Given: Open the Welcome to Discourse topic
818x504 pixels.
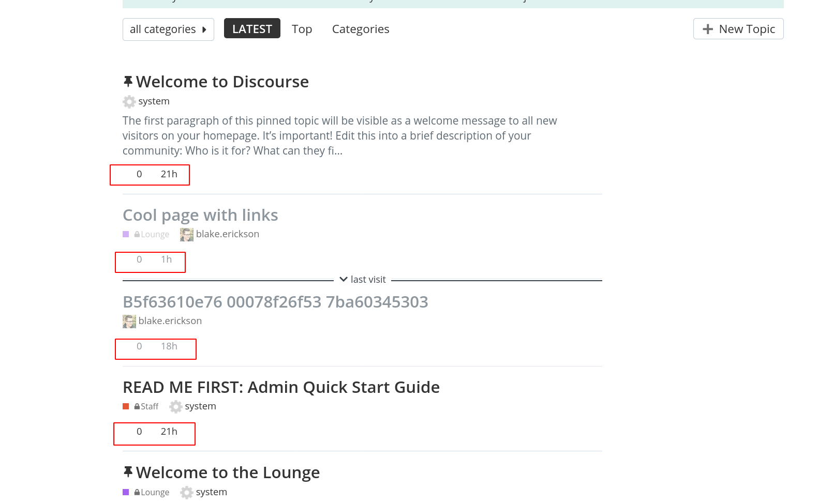Looking at the screenshot, I should tap(222, 82).
